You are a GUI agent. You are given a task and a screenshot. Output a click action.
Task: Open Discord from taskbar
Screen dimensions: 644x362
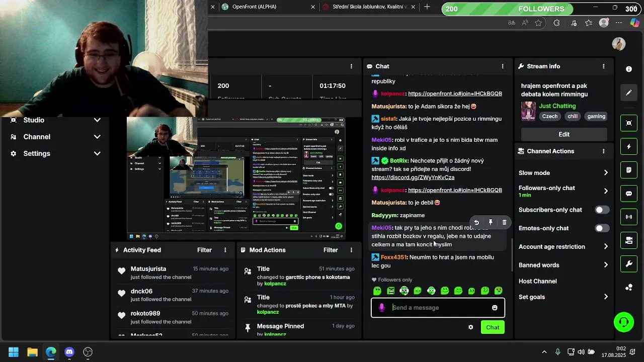69,352
